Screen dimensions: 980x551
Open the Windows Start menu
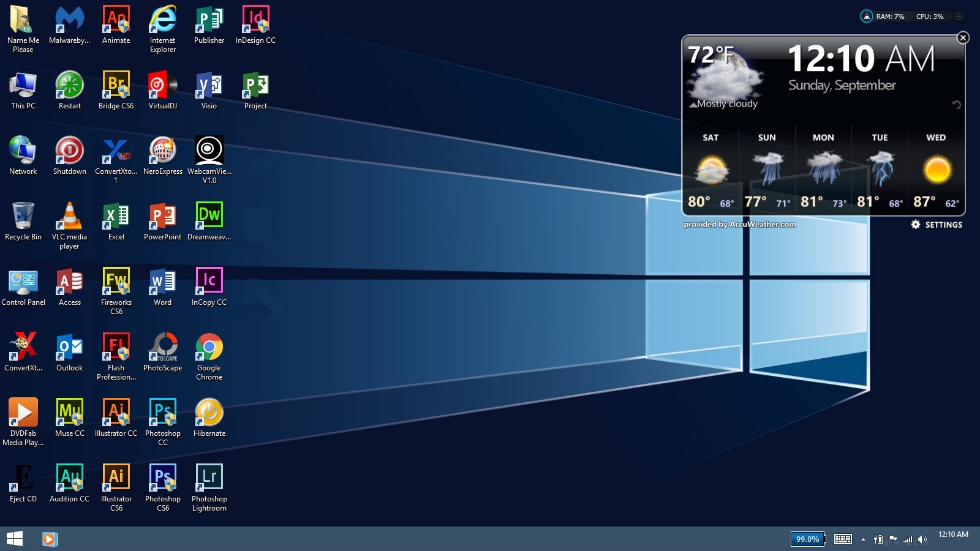(x=15, y=539)
